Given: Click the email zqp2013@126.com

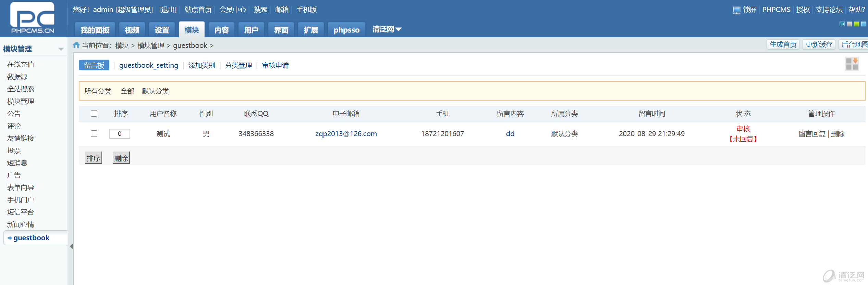Looking at the screenshot, I should click(346, 134).
